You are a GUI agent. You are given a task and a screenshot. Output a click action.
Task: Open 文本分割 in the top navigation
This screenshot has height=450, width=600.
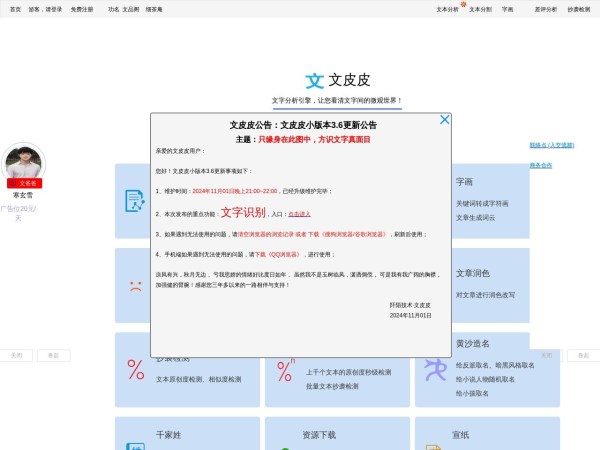tap(480, 9)
